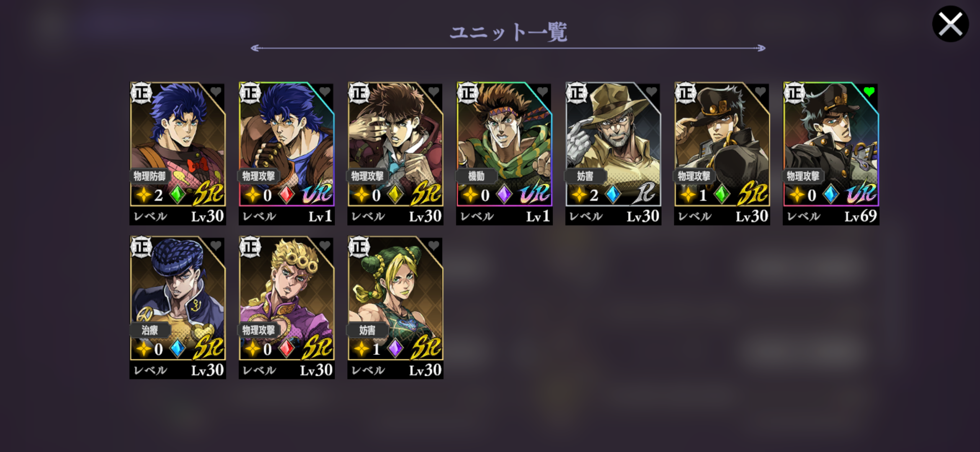Screen dimensions: 980x452
Task: Toggle favorite heart on the blond-haired Lv30 card
Action: click(325, 246)
